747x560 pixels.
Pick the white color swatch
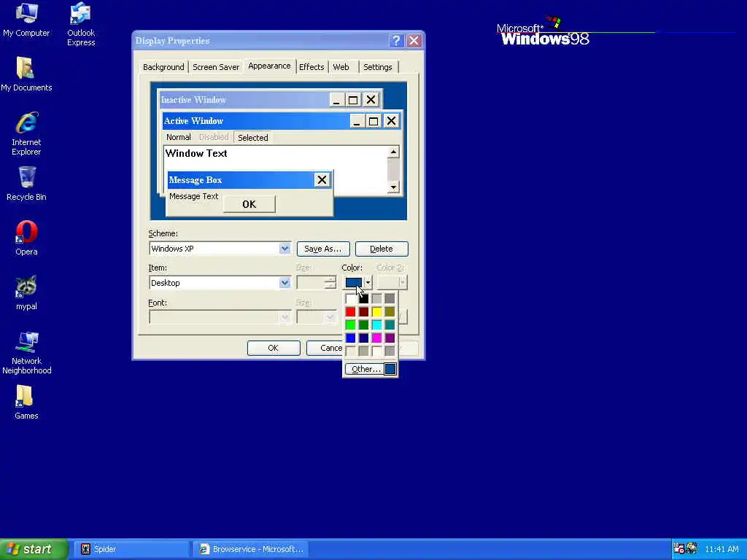351,299
